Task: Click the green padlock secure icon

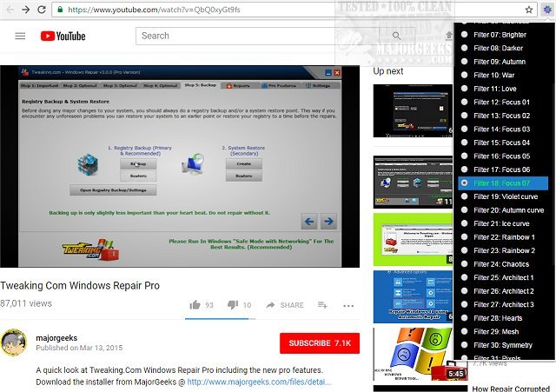Action: (60, 10)
